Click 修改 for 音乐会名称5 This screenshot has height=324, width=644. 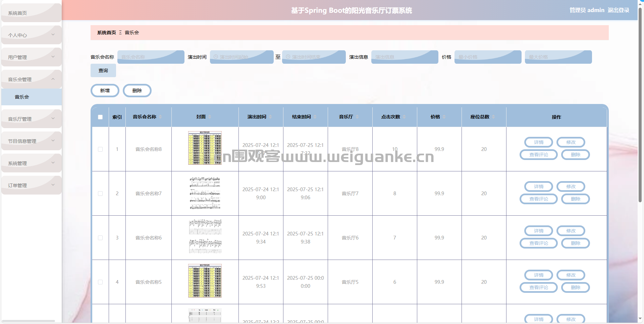[571, 275]
